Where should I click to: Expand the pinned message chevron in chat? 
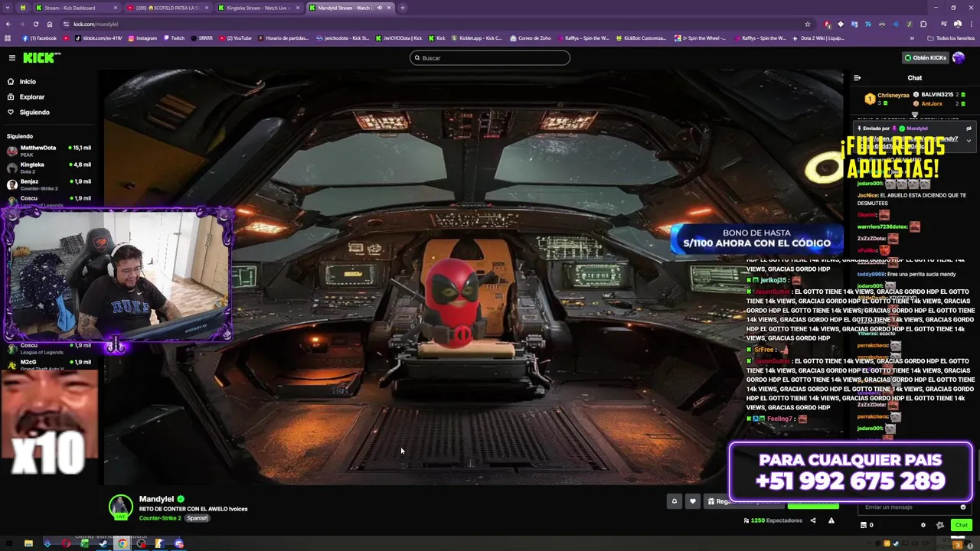click(969, 140)
